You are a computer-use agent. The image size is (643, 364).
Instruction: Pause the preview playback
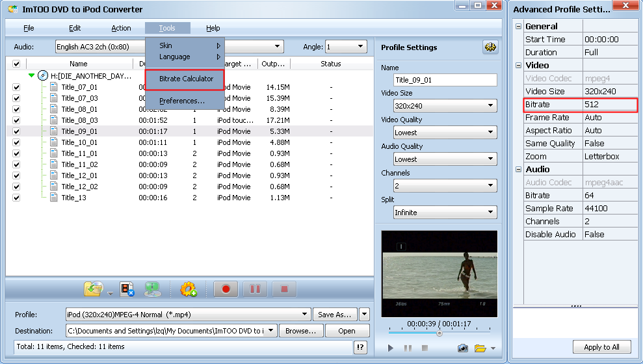coord(408,348)
